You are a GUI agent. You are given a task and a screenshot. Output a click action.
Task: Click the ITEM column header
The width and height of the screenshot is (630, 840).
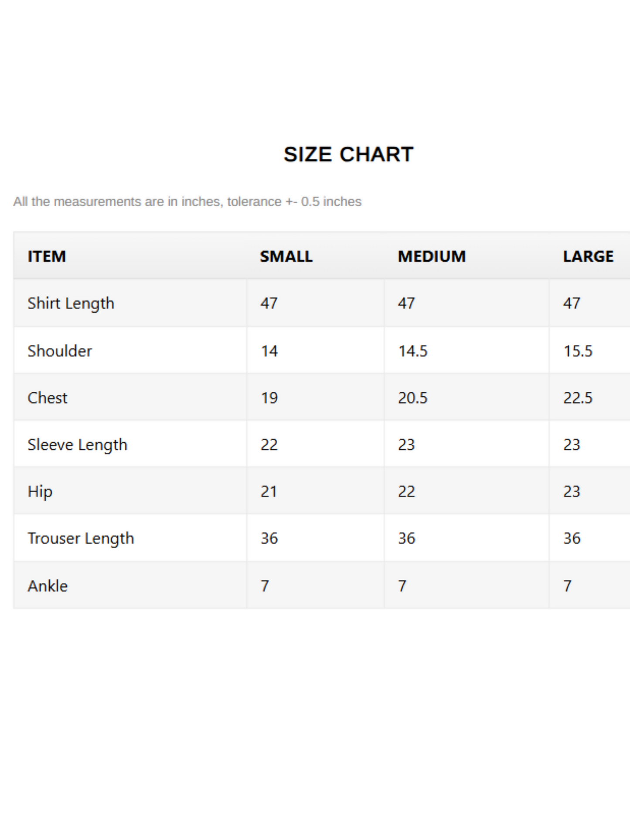47,256
